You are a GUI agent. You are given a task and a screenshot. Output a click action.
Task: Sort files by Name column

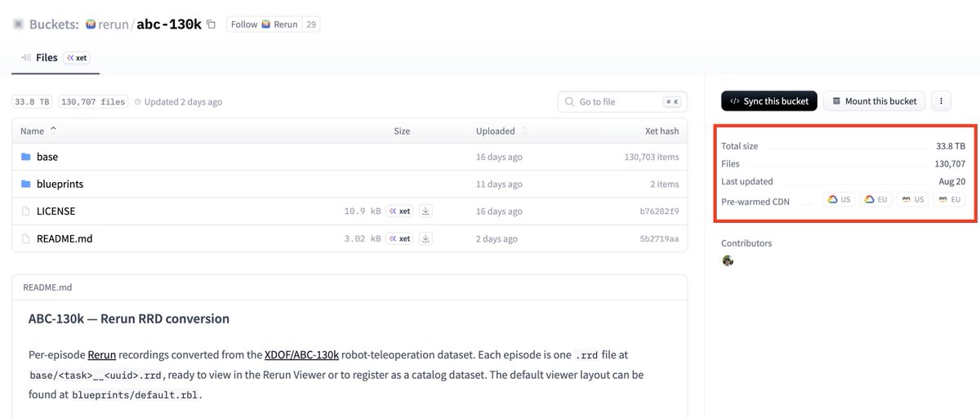click(x=38, y=131)
